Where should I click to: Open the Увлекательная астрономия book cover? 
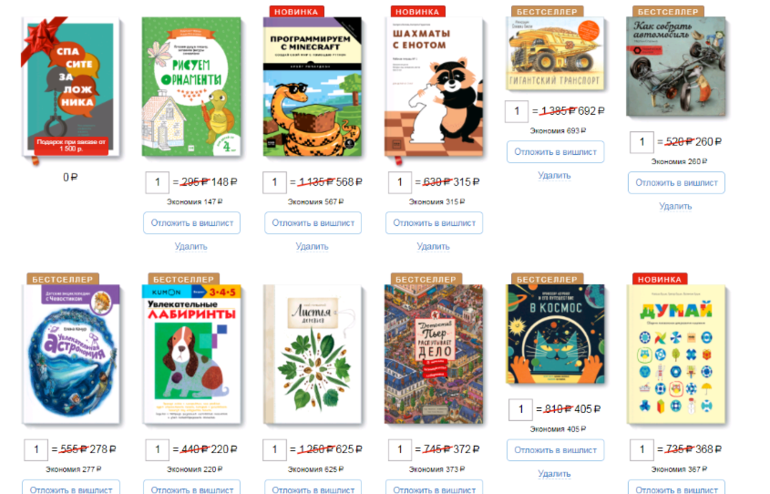71,354
